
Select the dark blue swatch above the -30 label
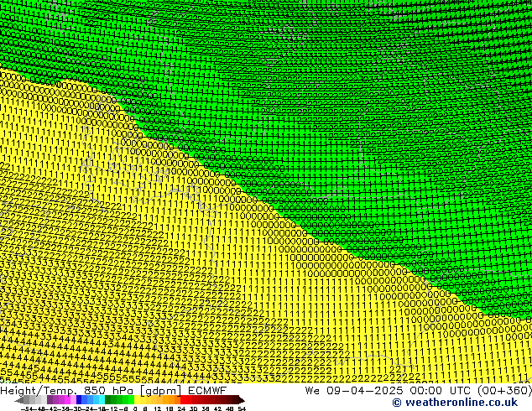[79, 399]
